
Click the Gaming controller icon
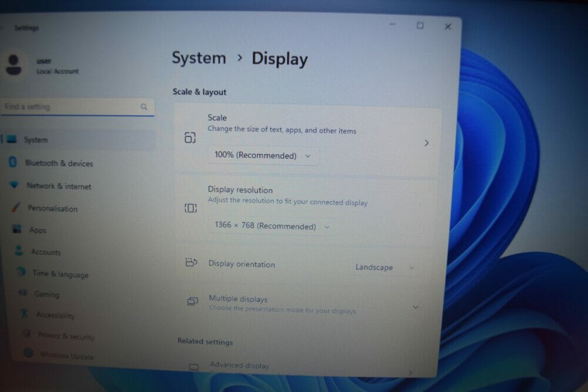point(23,292)
